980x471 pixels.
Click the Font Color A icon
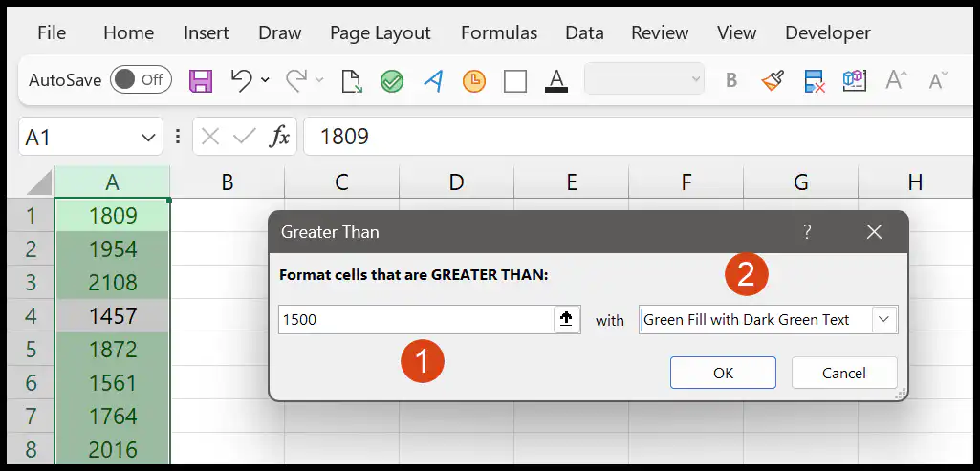click(556, 80)
